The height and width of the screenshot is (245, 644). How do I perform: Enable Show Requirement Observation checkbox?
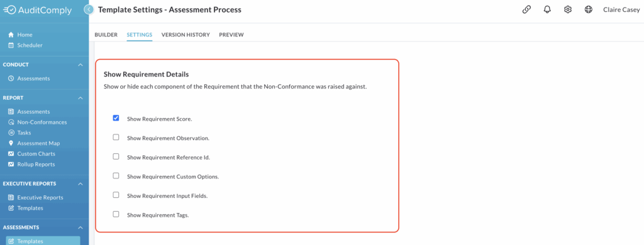coord(116,137)
